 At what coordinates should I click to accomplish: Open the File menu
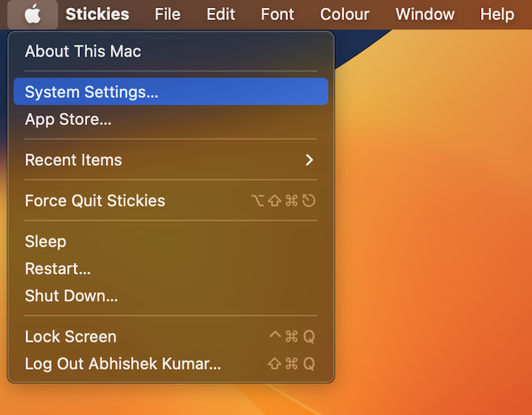coord(167,15)
